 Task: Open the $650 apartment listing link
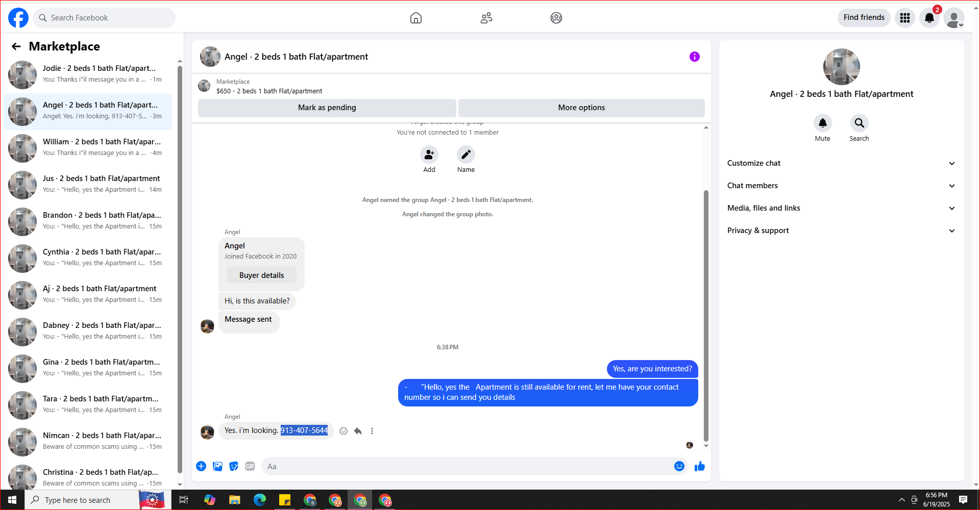(x=269, y=91)
